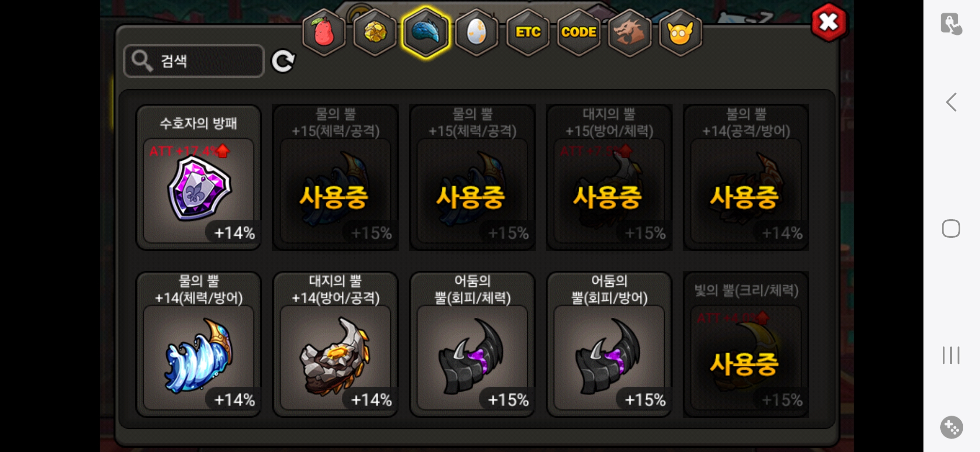
Task: Tap in-use 빛의 뿔(크리/체력) item
Action: 746,344
